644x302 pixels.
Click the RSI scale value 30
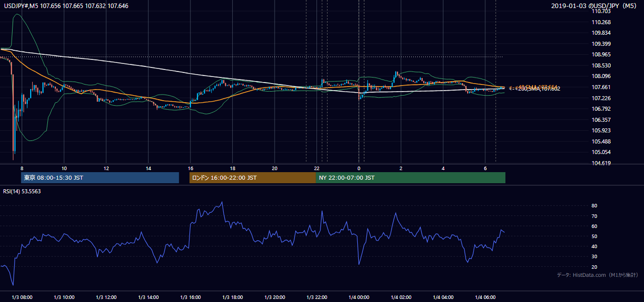pos(594,257)
